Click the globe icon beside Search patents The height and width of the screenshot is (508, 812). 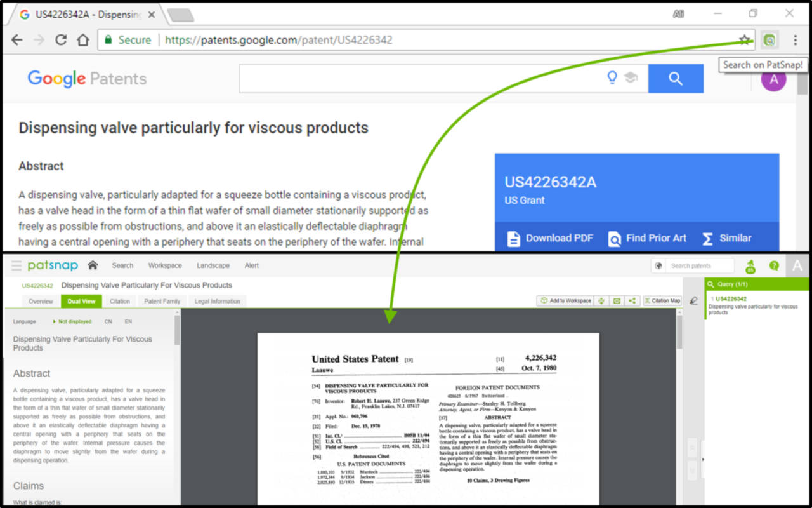658,266
